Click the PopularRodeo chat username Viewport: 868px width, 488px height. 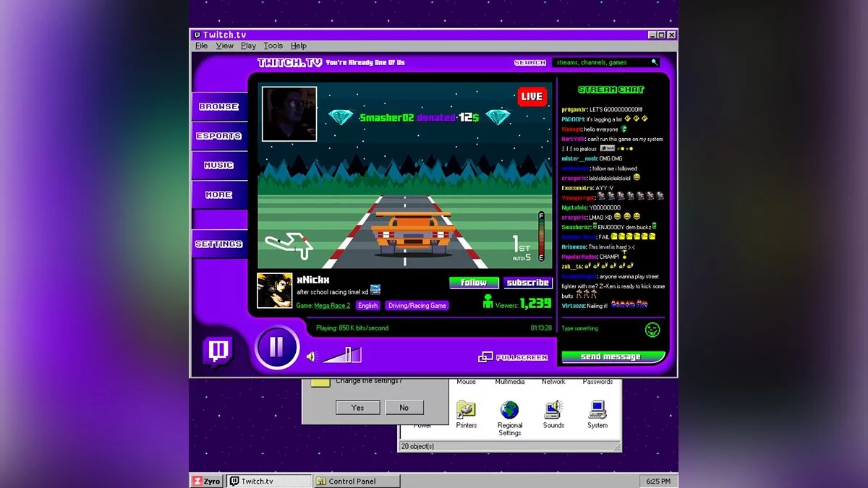[x=579, y=257]
